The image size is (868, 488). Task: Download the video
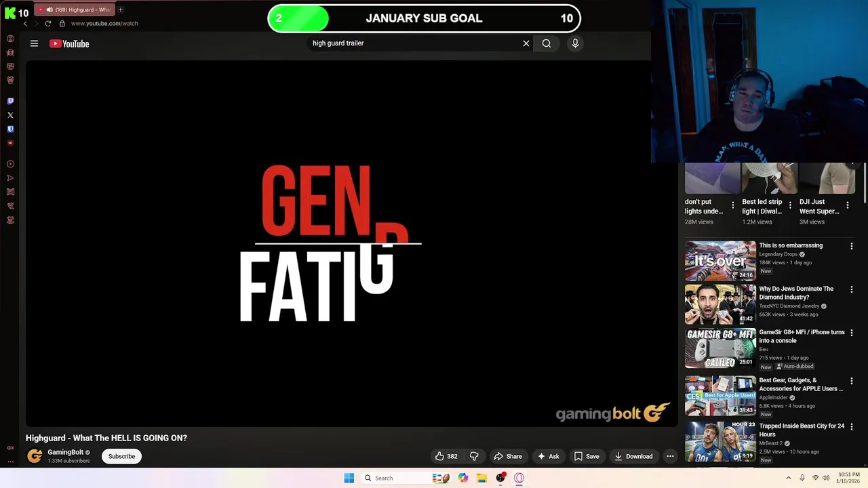(x=633, y=456)
